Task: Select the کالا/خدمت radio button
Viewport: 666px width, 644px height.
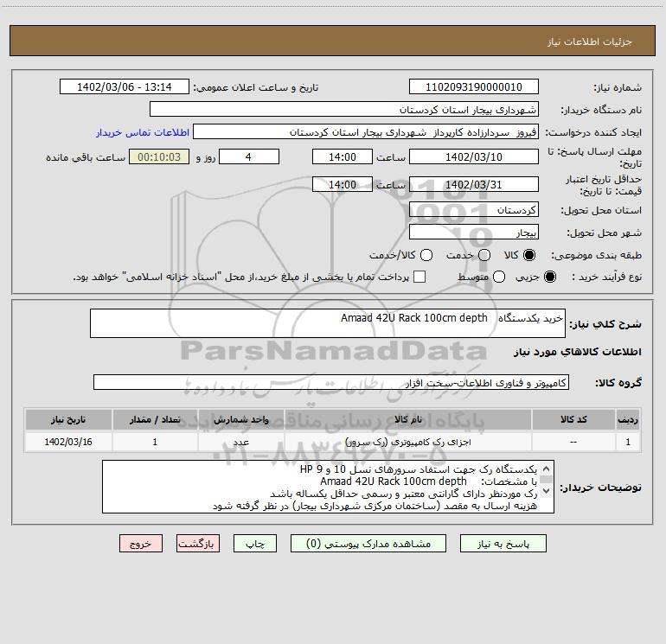Action: (x=426, y=255)
